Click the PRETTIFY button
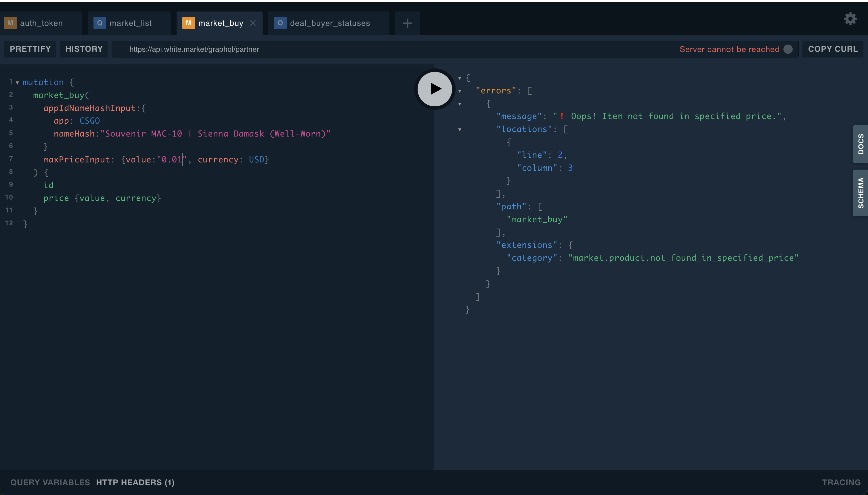The image size is (868, 495). tap(30, 49)
